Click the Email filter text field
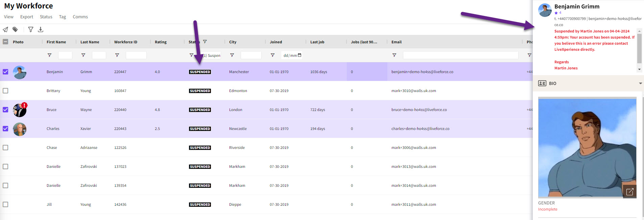The width and height of the screenshot is (644, 220). (460, 55)
